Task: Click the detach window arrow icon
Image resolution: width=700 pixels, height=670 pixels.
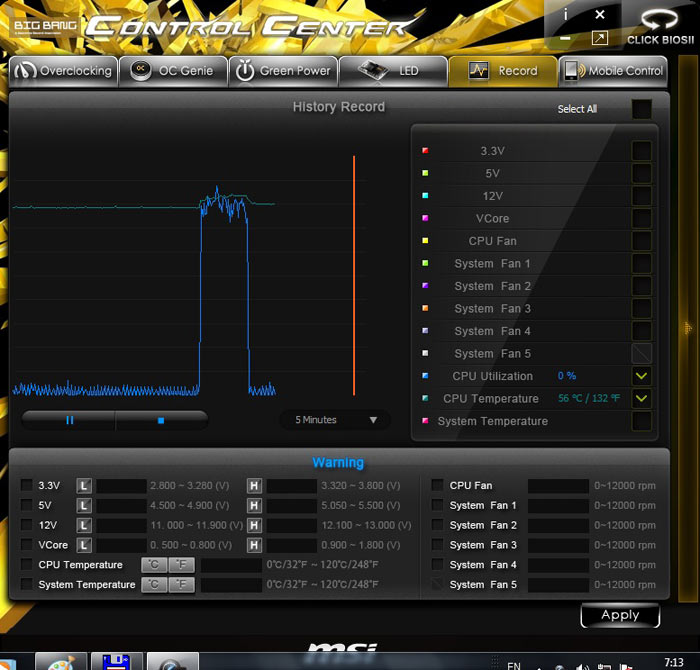Action: coord(599,38)
